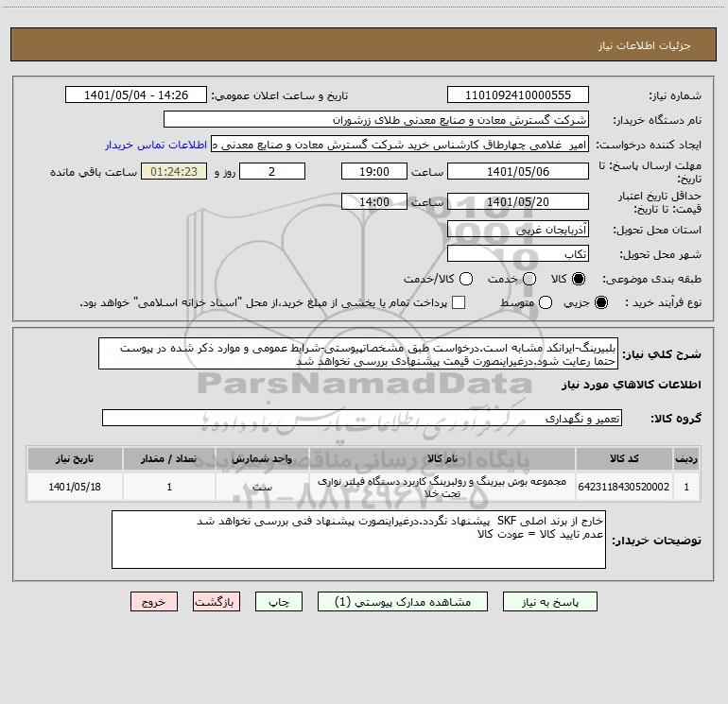This screenshot has width=728, height=704.
Task: Click the countdown timer 01:24:23
Action: click(x=174, y=171)
